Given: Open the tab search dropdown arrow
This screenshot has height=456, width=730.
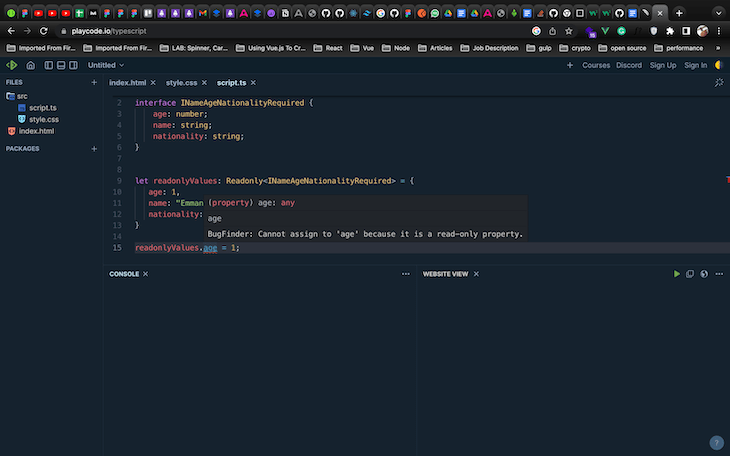Looking at the screenshot, I should coord(718,13).
